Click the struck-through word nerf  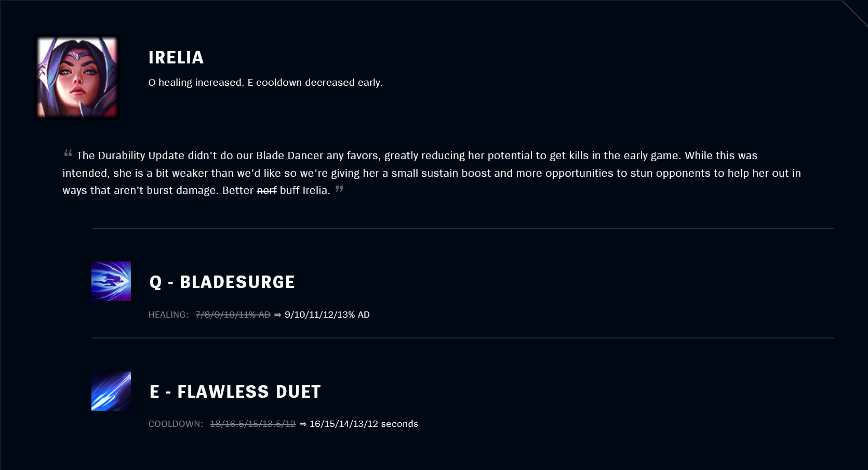[267, 190]
